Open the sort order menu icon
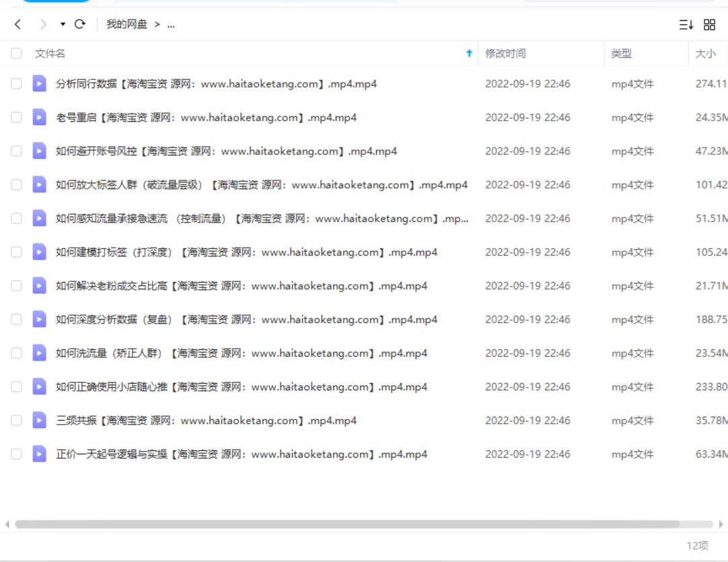 686,25
